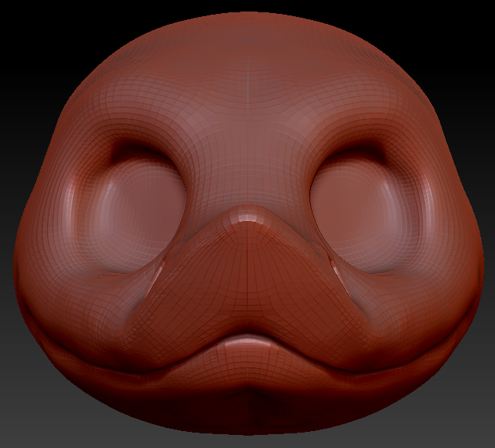The width and height of the screenshot is (495, 448).
Task: Click the left cheek of the model
Action: [62, 262]
